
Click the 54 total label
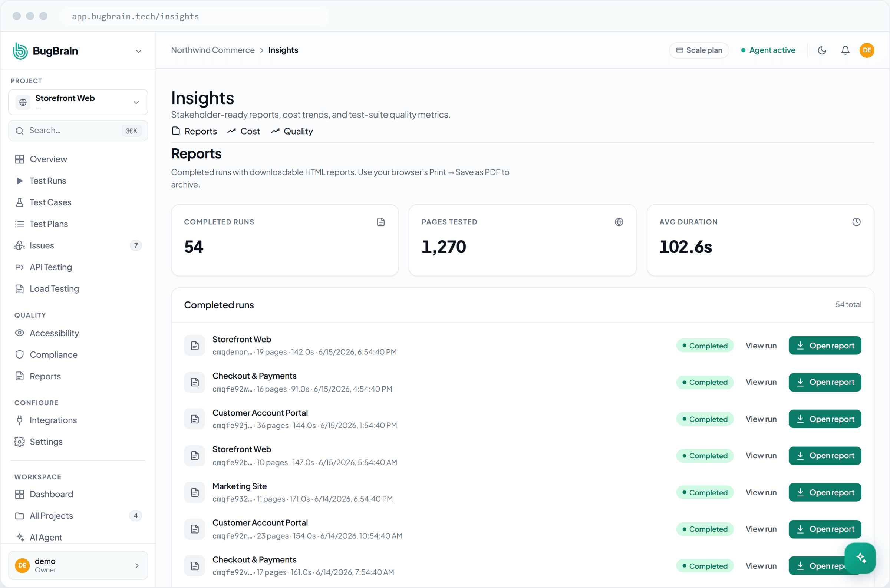[848, 304]
